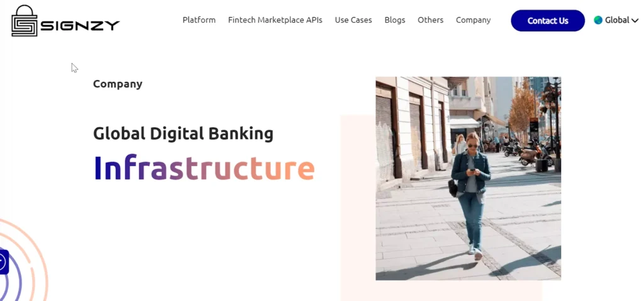Click the pale pink block behind the photo

pos(357,206)
